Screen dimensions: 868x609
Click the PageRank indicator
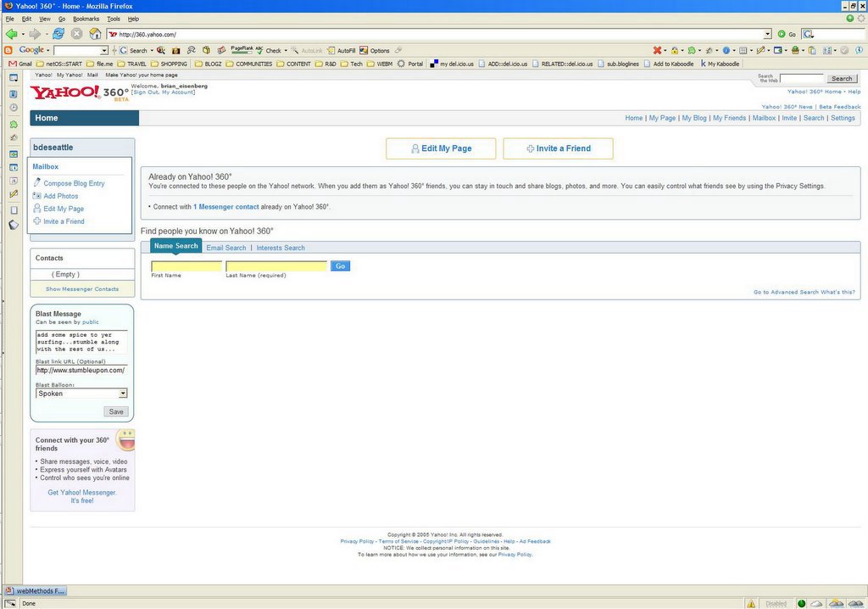(242, 50)
